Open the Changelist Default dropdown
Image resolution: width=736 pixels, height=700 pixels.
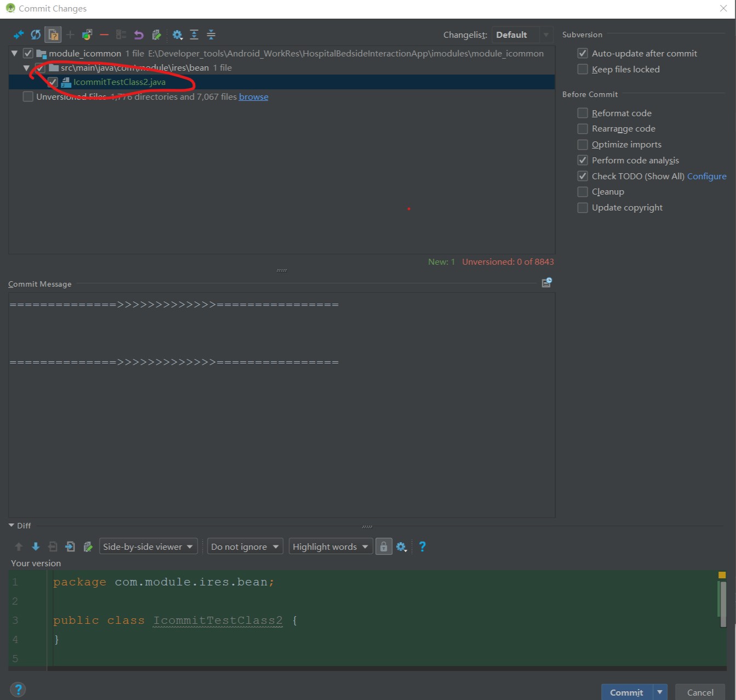[522, 35]
